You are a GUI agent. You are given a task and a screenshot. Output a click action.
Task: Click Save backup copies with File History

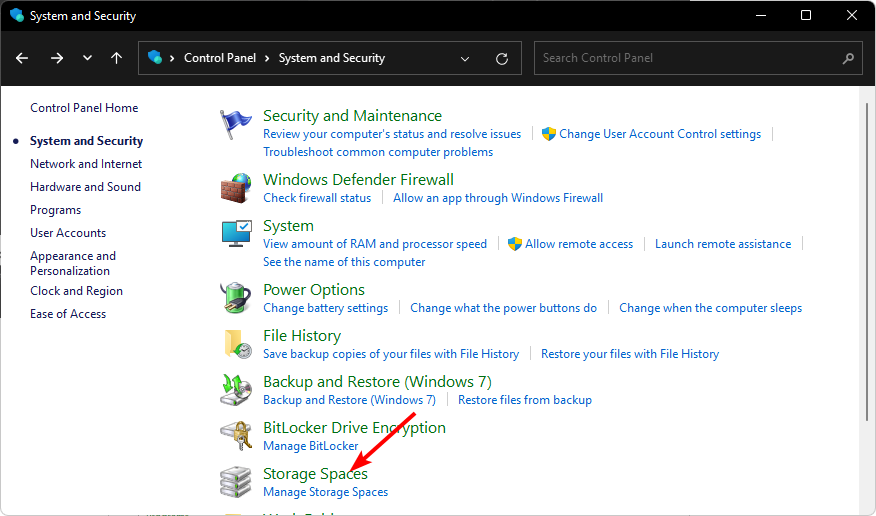391,354
